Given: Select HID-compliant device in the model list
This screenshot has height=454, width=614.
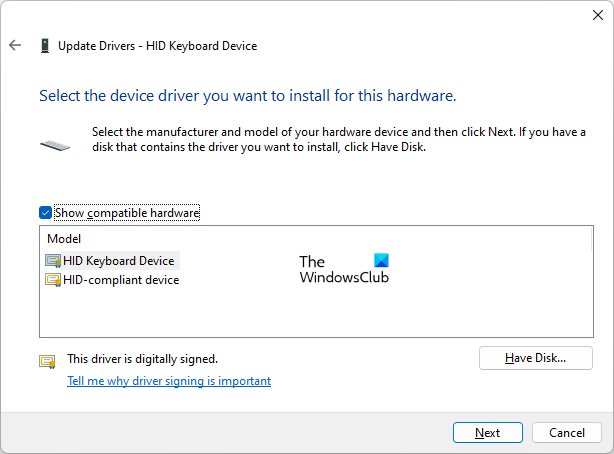Looking at the screenshot, I should pyautogui.click(x=121, y=280).
